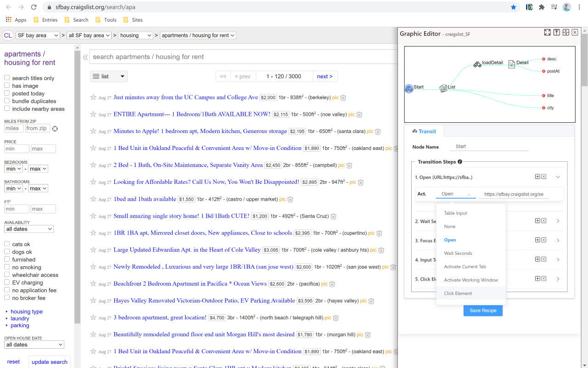
Task: Click the Detail page node icon
Action: tap(512, 64)
